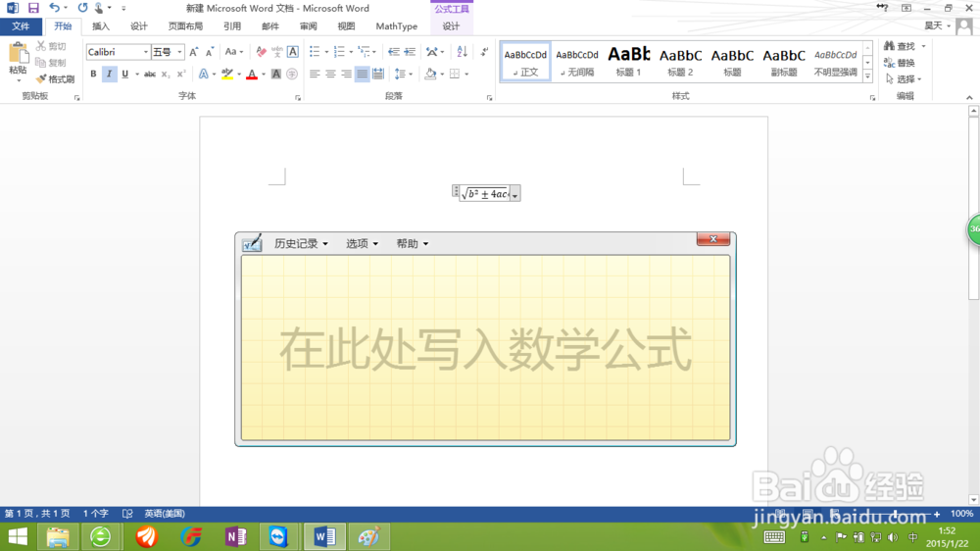Click the Undo arrow in title bar
The image size is (980, 551).
click(54, 8)
